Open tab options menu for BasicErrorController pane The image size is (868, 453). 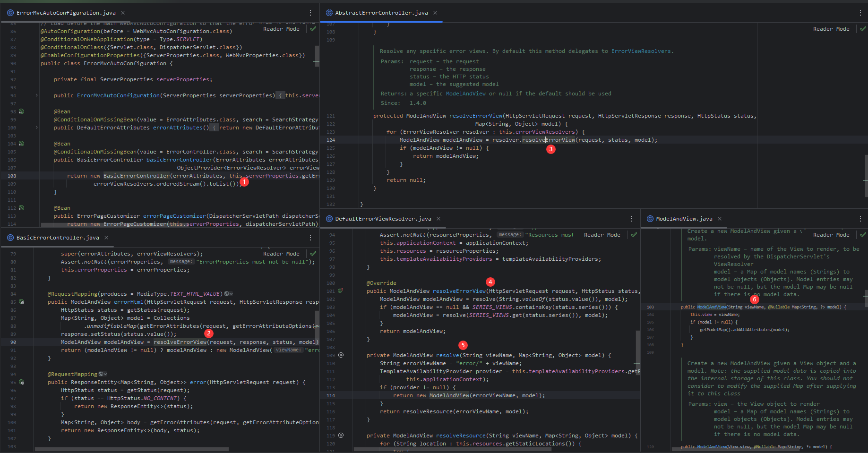pyautogui.click(x=310, y=238)
